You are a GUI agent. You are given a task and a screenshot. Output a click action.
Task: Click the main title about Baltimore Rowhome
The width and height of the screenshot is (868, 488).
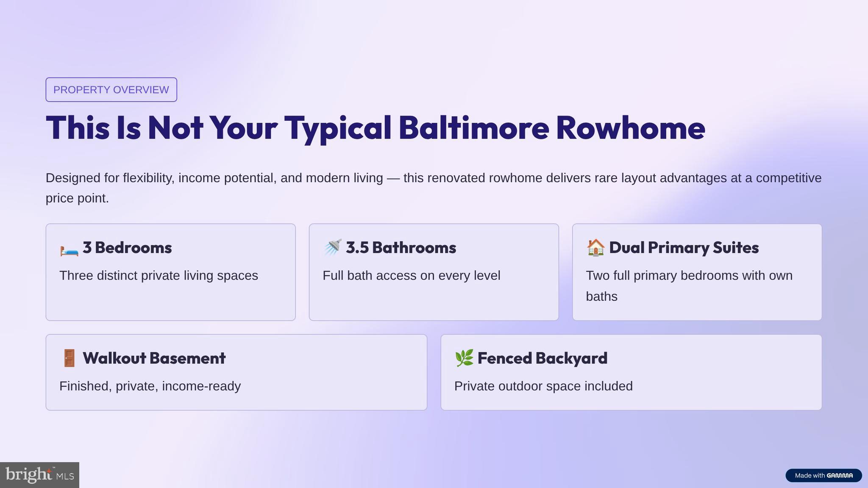tap(375, 128)
